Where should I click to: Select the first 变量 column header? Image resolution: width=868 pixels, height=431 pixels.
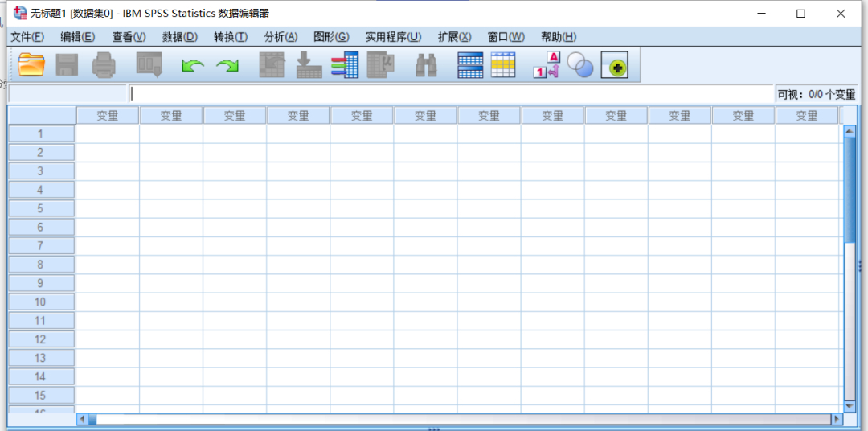click(108, 116)
